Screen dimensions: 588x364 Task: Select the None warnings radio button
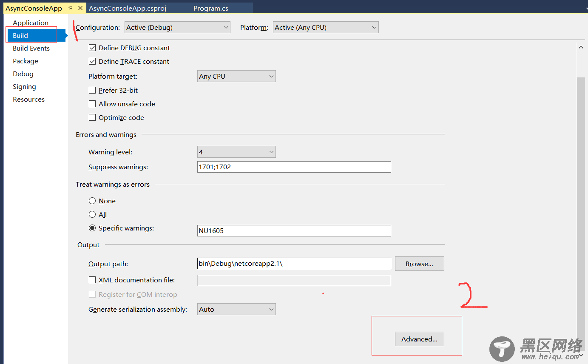pyautogui.click(x=92, y=201)
